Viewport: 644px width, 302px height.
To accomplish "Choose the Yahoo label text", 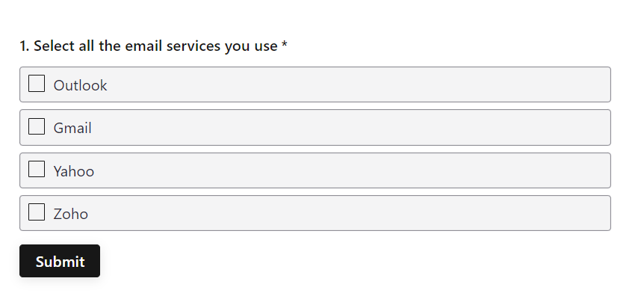I will [73, 171].
